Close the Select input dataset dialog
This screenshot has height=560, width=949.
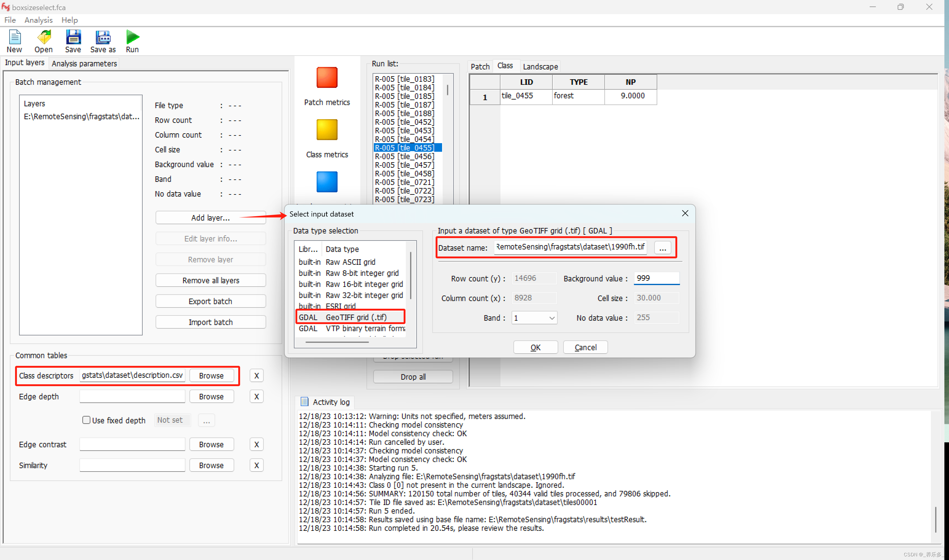(x=685, y=213)
